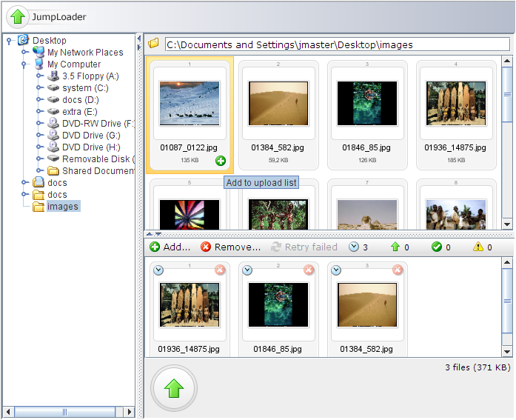Screen dimensions: 516x420
Task: Expand the My Network Places node
Action: tap(24, 53)
